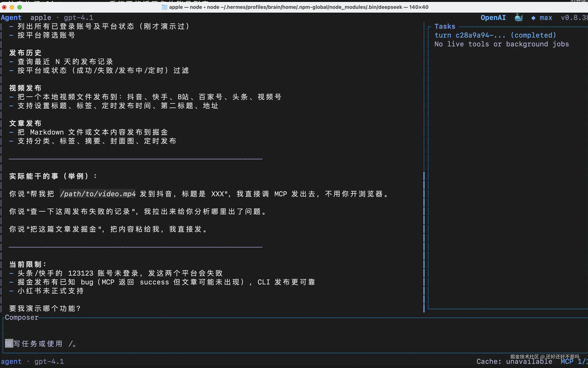Viewport: 588px width, 368px height.
Task: Click the line listing 抖音、快手、B站 platforms
Action: pos(145,97)
